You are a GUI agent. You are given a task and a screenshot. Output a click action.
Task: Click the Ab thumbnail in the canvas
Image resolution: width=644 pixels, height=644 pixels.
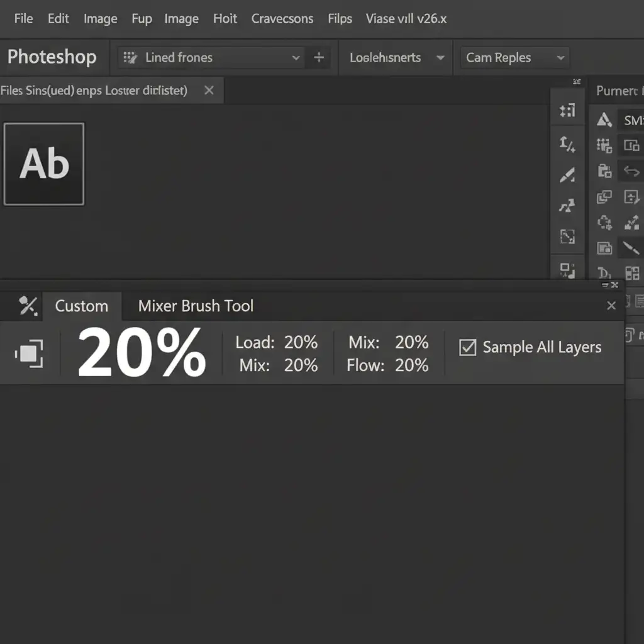[x=44, y=164]
